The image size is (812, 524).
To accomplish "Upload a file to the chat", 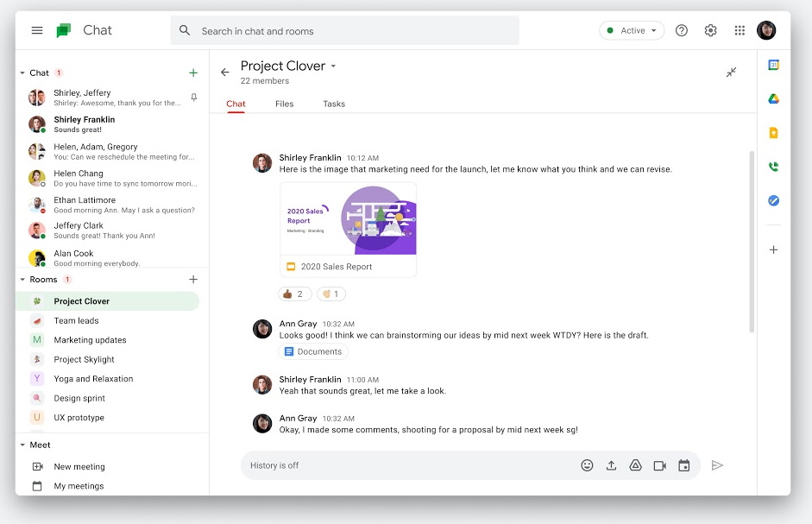I will pyautogui.click(x=612, y=465).
